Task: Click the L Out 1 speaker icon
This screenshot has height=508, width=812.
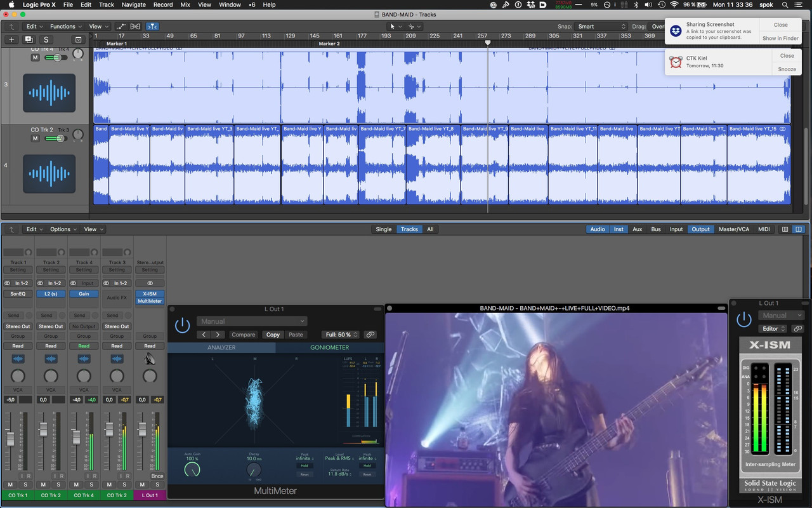Action: (x=150, y=359)
